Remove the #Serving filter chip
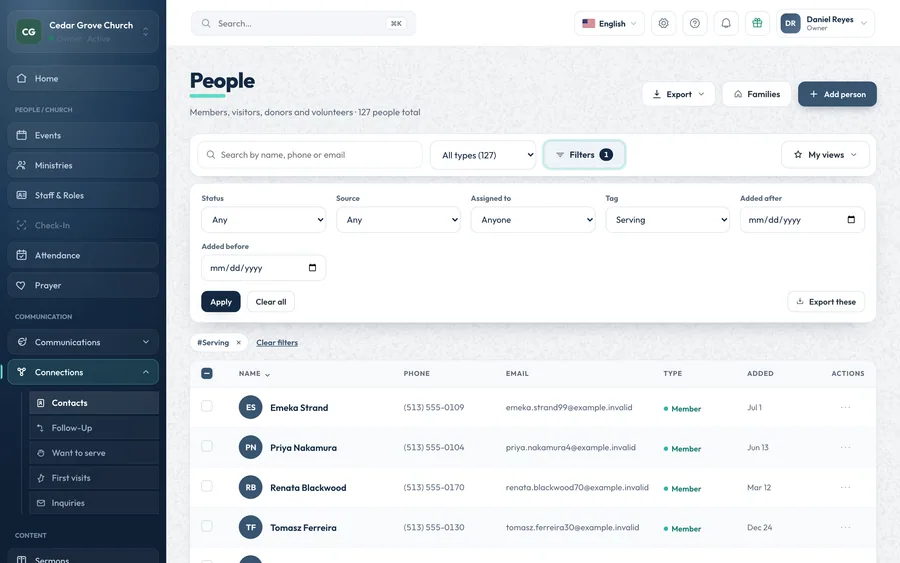900x563 pixels. [239, 343]
